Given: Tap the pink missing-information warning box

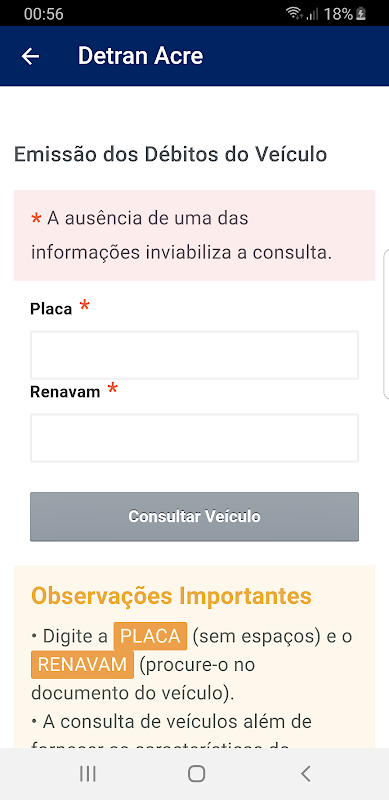Looking at the screenshot, I should tap(194, 235).
